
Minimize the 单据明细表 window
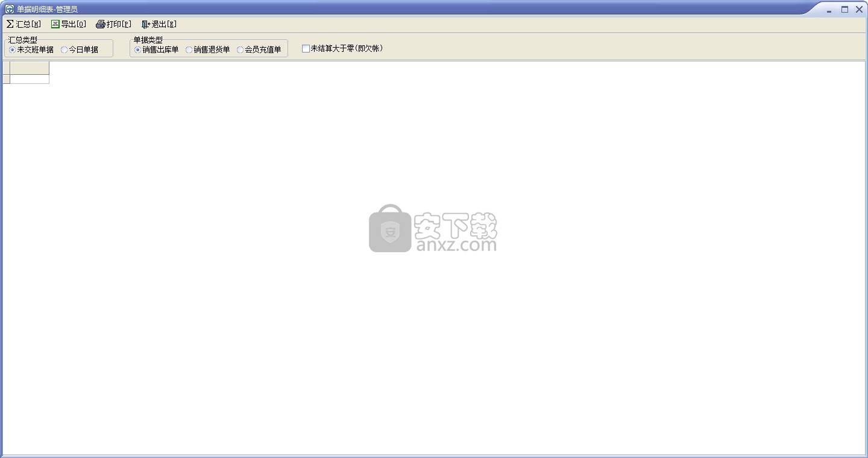[829, 10]
